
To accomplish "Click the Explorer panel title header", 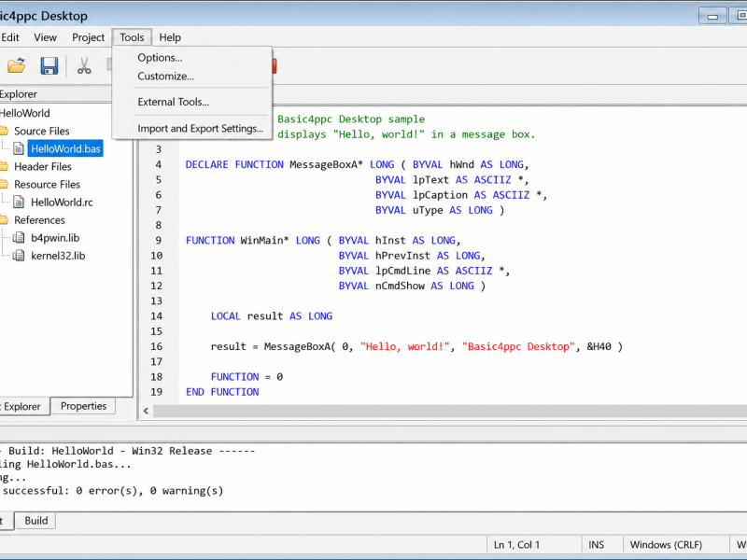I will pos(56,94).
